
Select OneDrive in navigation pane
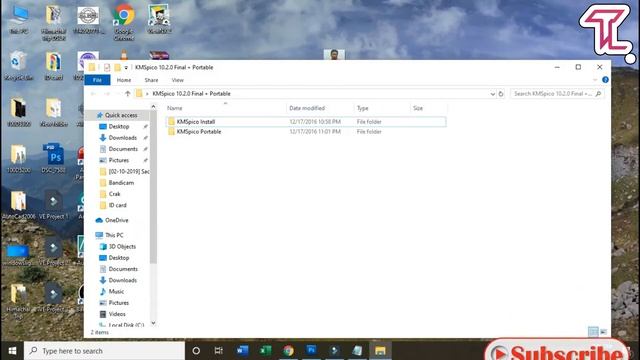point(116,220)
